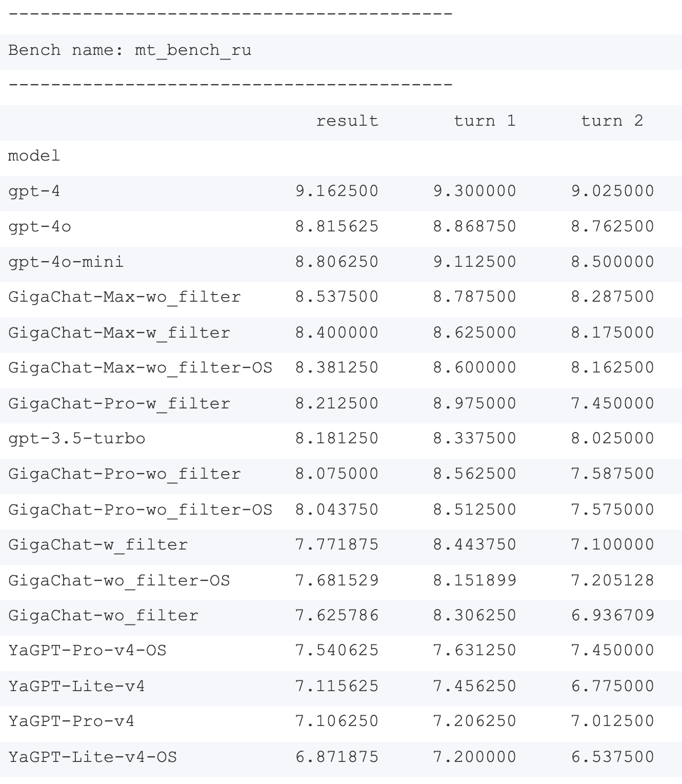
Task: Click result value 8.381250
Action: (x=337, y=368)
